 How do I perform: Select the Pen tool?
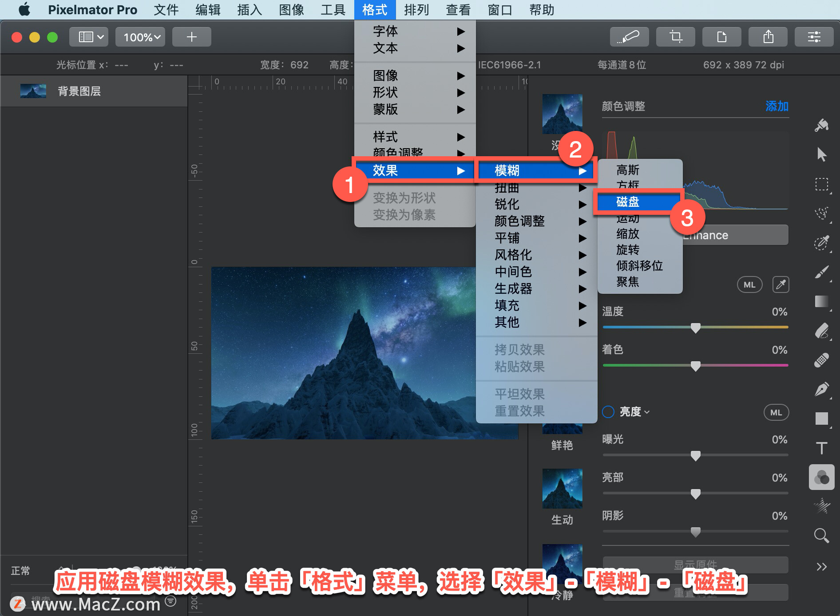pyautogui.click(x=822, y=389)
